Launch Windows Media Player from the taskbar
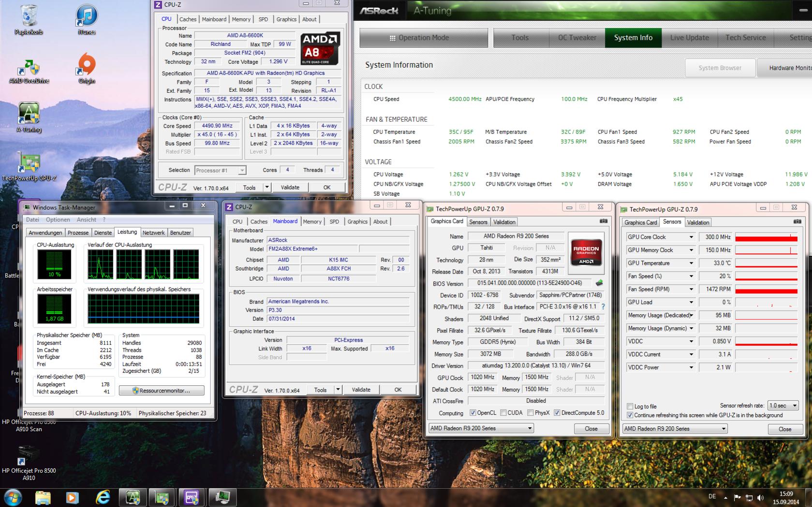 tap(72, 497)
